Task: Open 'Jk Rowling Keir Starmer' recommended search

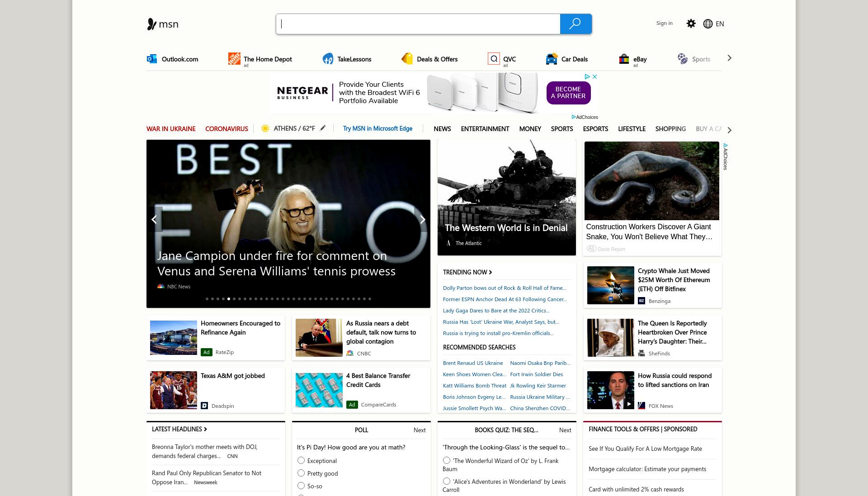Action: click(x=538, y=386)
